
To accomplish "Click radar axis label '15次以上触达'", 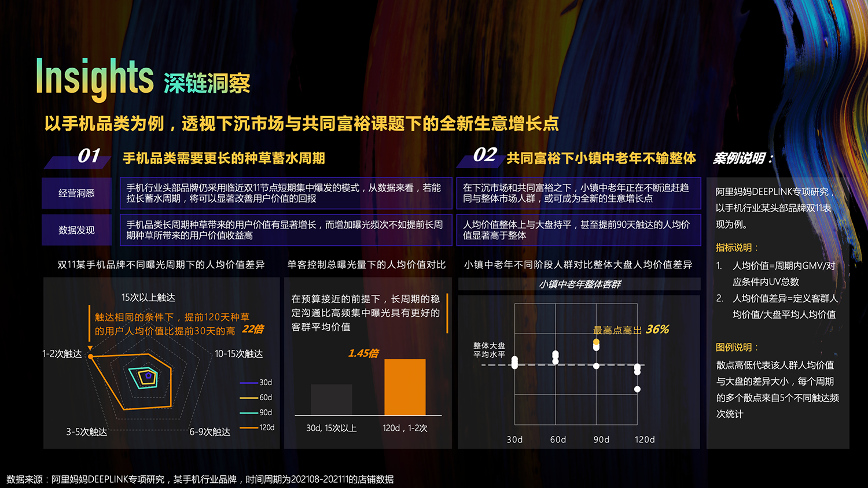I will pyautogui.click(x=148, y=297).
